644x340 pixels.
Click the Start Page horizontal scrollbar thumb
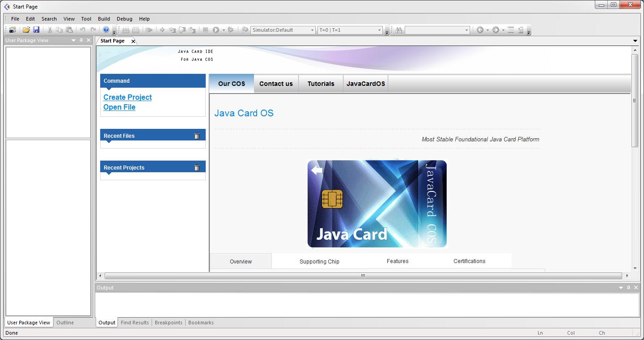coord(363,276)
